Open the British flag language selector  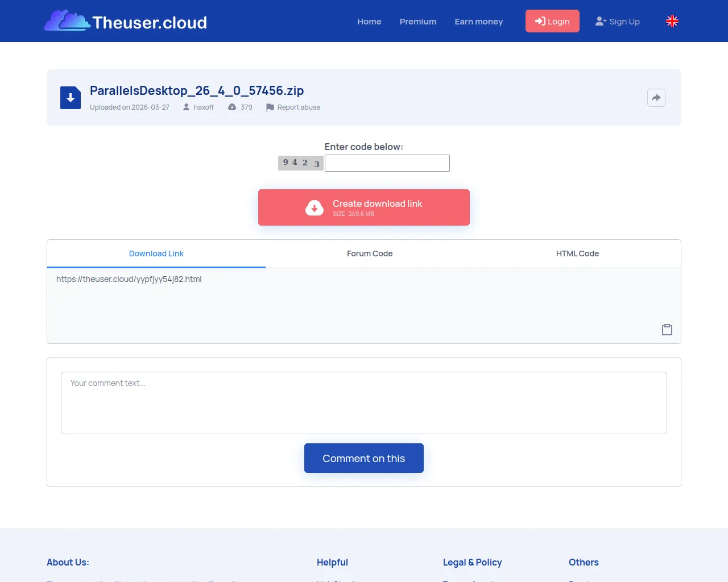coord(672,21)
